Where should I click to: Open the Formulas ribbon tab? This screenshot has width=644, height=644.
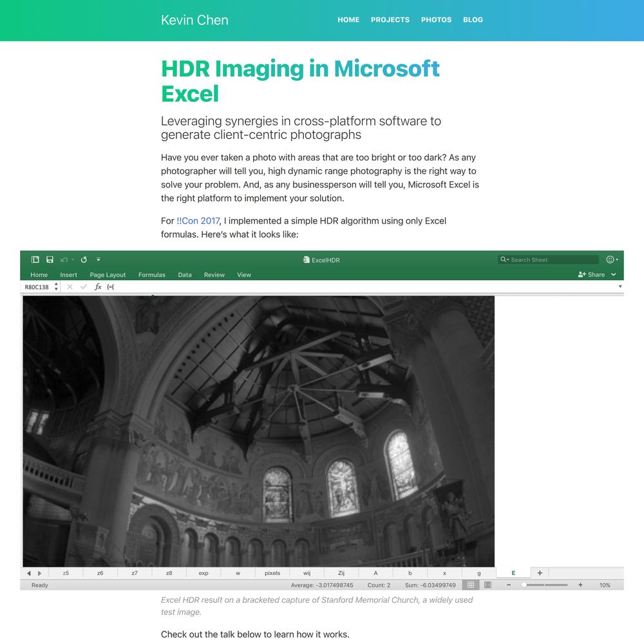152,275
